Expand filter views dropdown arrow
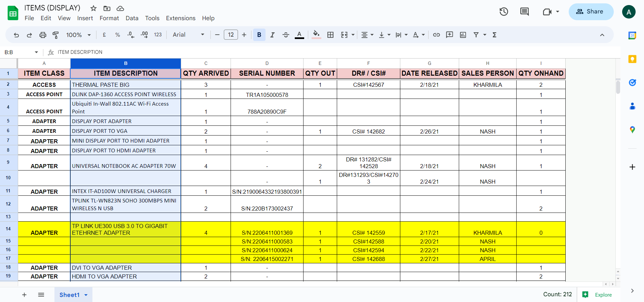 pos(485,35)
